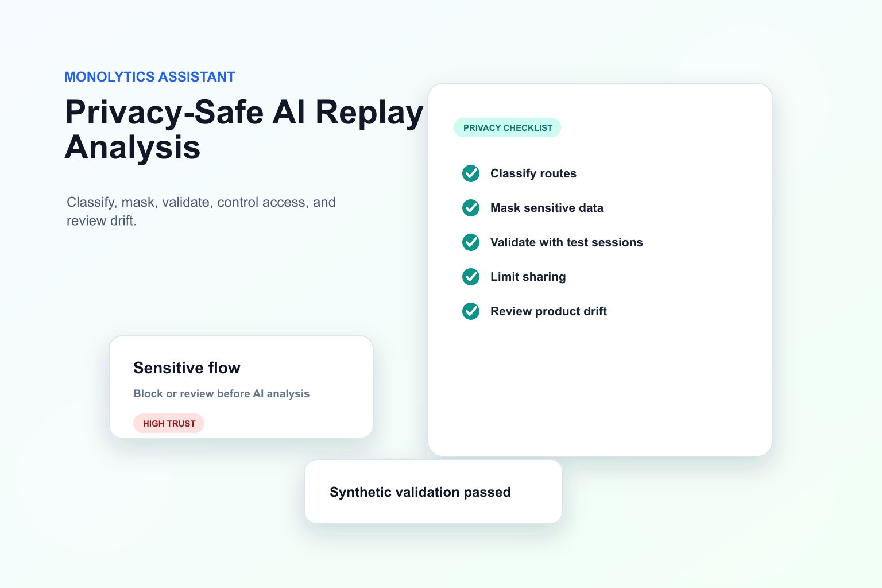Click the 'Validate with test sessions' text

[566, 242]
